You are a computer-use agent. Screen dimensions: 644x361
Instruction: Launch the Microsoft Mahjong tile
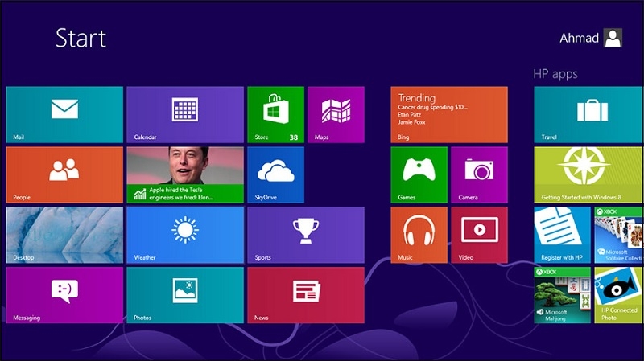[x=562, y=295]
